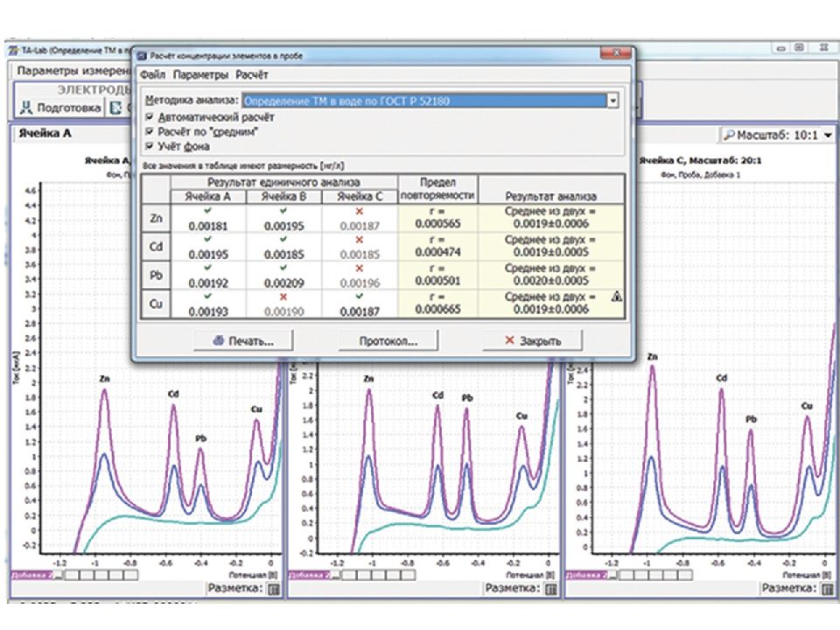Click the Протокол... button

388,340
